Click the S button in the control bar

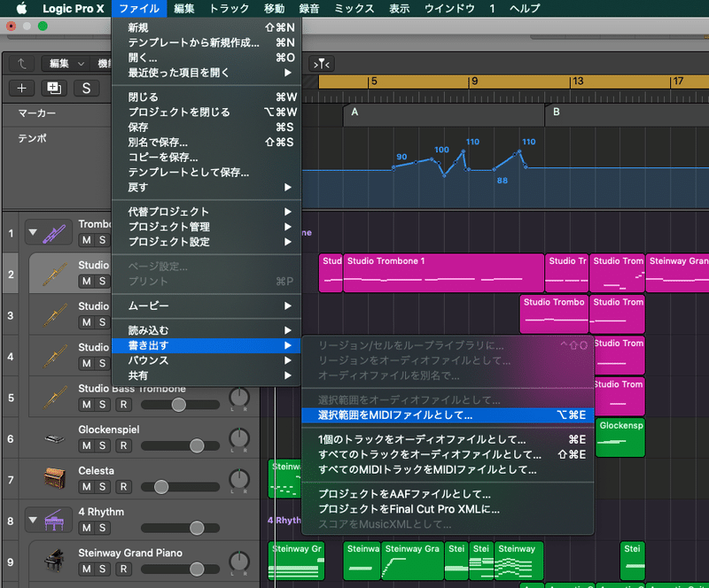coord(86,89)
